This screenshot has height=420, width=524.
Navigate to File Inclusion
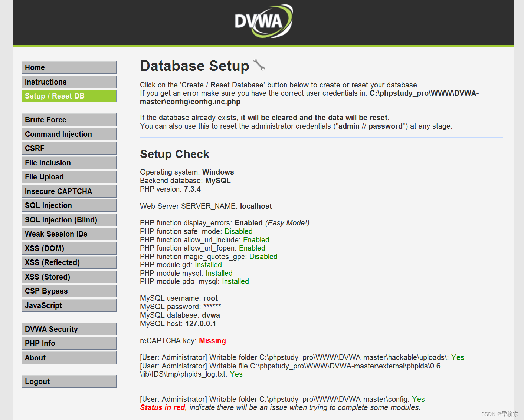(x=69, y=163)
